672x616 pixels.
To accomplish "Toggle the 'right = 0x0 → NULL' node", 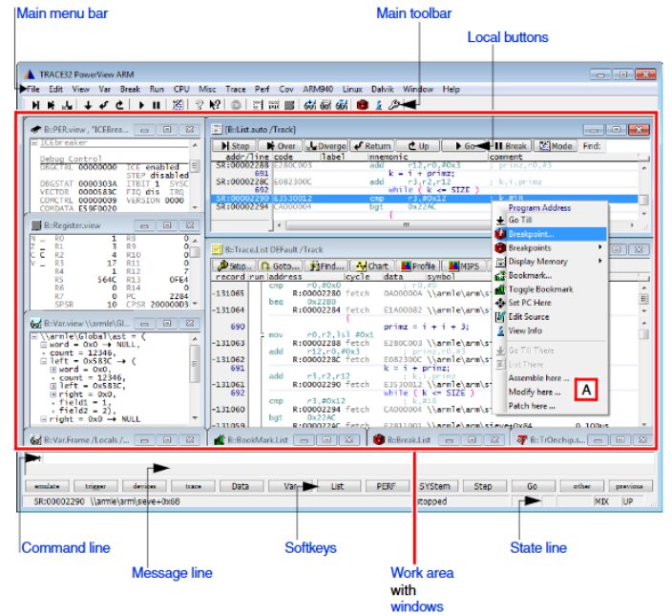I will click(43, 419).
